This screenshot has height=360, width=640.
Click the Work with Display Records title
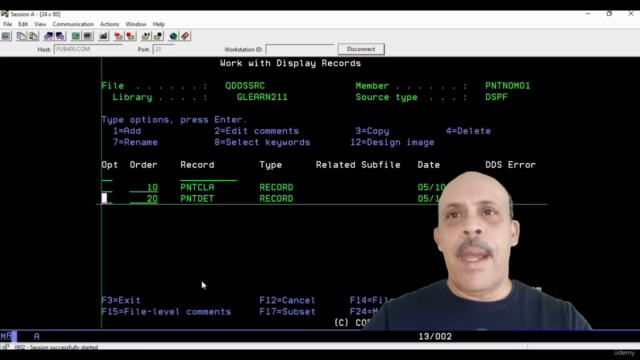point(290,63)
